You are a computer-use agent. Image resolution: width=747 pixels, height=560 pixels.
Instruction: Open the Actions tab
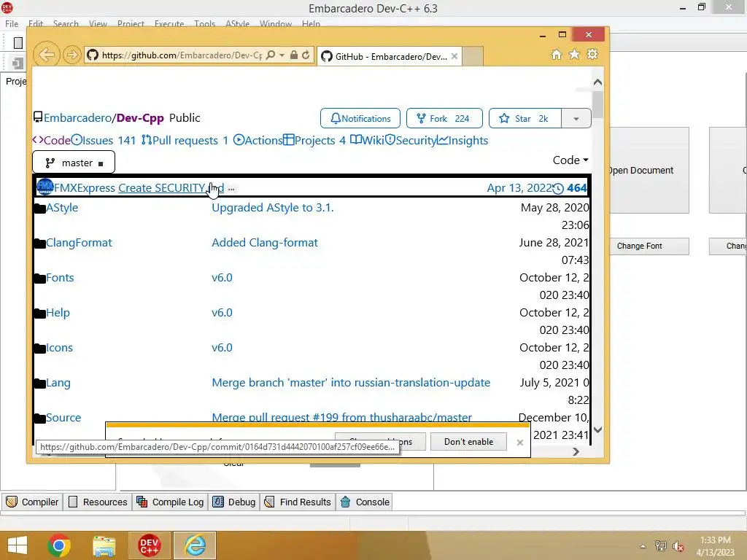click(x=258, y=141)
